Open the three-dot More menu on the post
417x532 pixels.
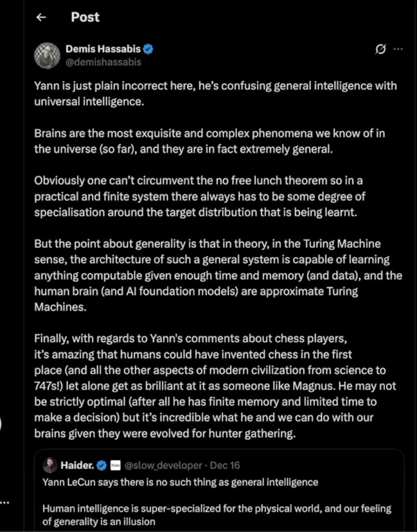pos(398,49)
